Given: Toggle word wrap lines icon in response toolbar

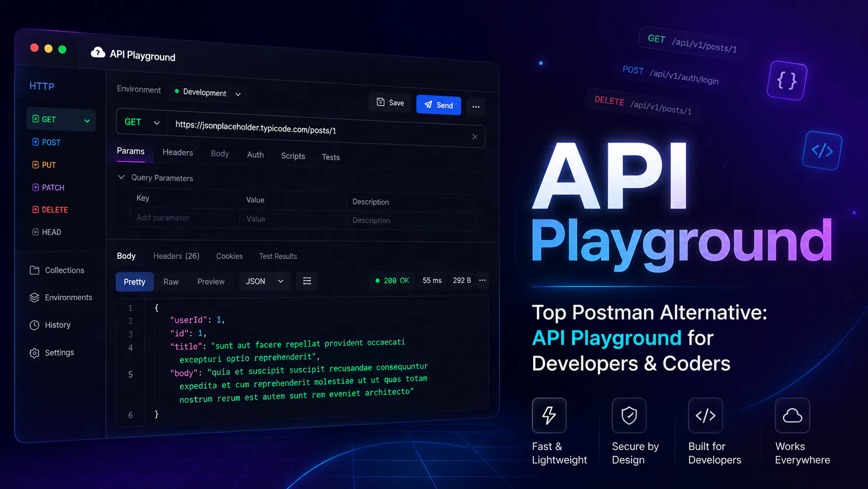Looking at the screenshot, I should [x=307, y=281].
